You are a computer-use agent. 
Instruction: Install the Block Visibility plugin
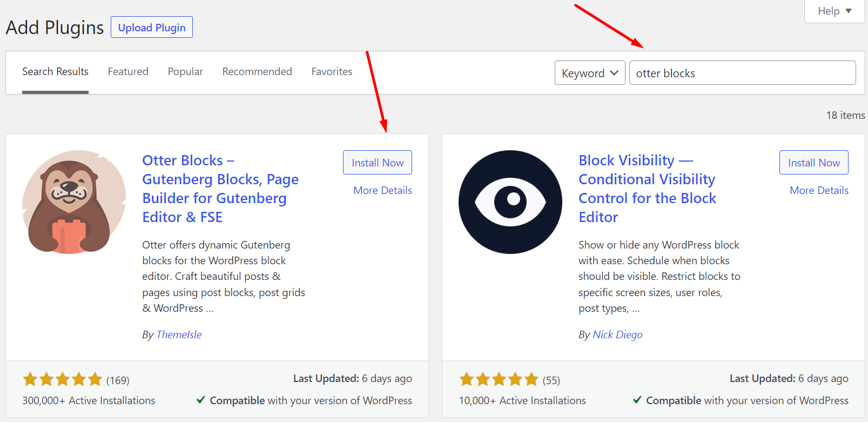tap(813, 163)
